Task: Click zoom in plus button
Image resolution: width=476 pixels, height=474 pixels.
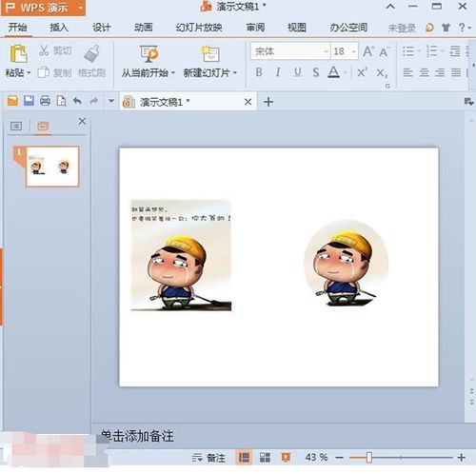Action: [x=462, y=458]
